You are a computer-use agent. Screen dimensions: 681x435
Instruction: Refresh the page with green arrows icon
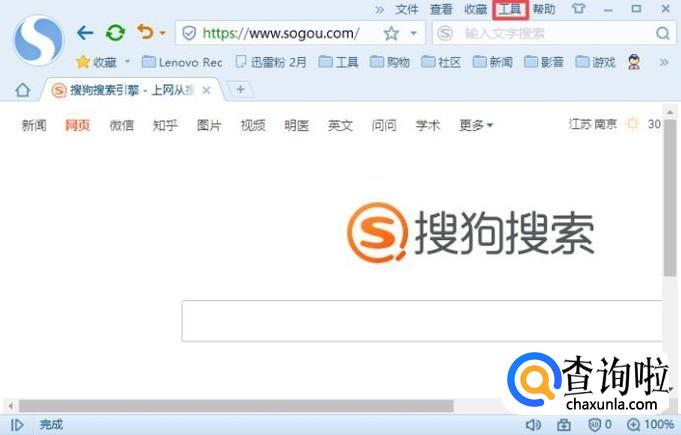point(115,33)
